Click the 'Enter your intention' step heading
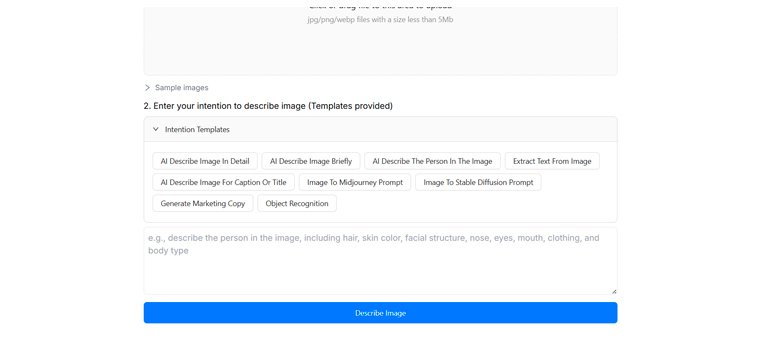This screenshot has width=760, height=360. (268, 106)
